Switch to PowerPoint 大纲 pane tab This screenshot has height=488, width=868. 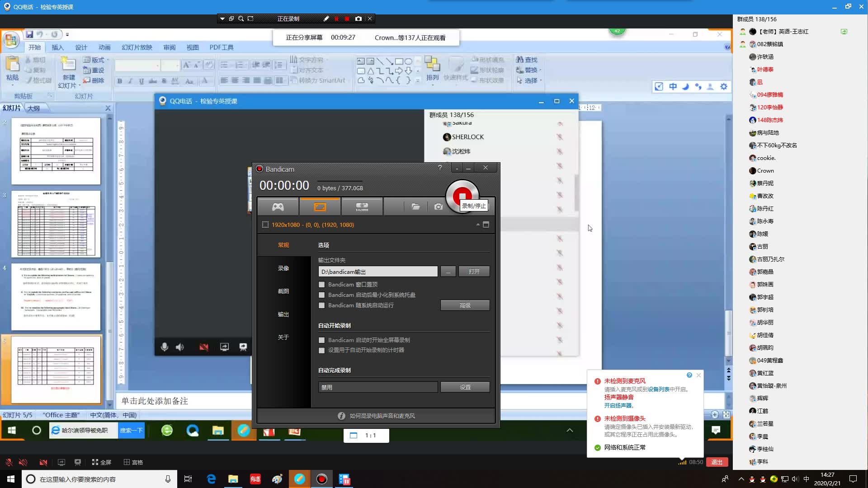tap(33, 108)
